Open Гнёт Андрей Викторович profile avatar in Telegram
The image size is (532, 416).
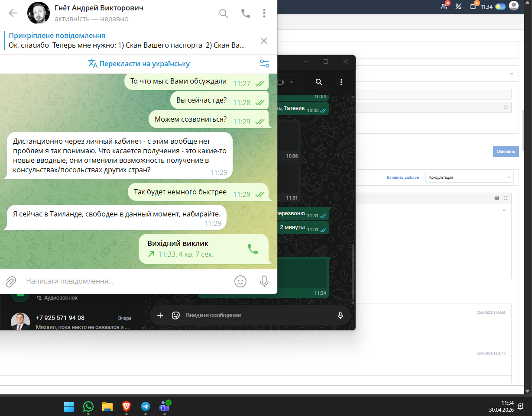point(39,13)
